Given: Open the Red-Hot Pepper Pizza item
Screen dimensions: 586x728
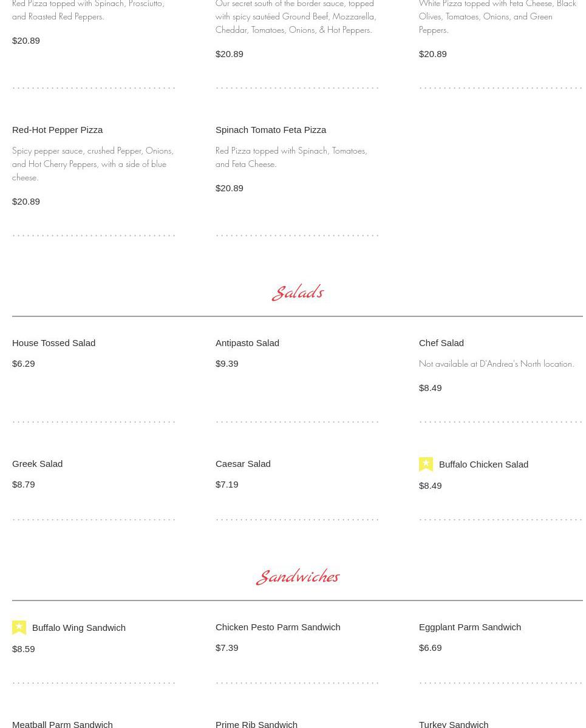Looking at the screenshot, I should click(x=57, y=130).
